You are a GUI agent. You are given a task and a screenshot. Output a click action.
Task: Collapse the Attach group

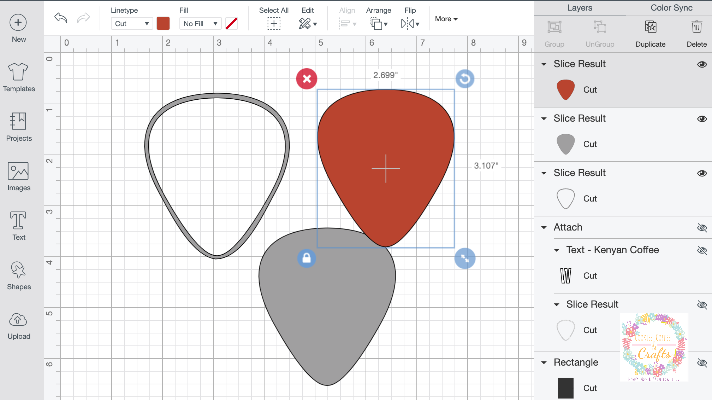tap(544, 227)
